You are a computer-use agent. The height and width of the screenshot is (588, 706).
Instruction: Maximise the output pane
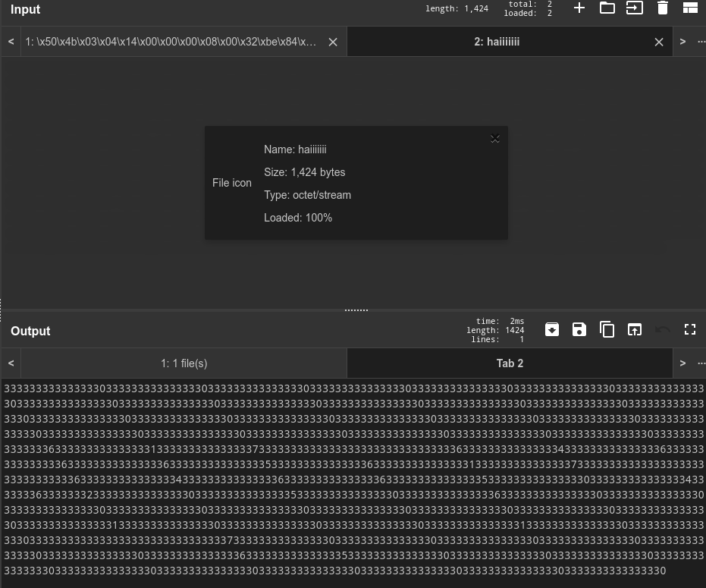coord(689,329)
